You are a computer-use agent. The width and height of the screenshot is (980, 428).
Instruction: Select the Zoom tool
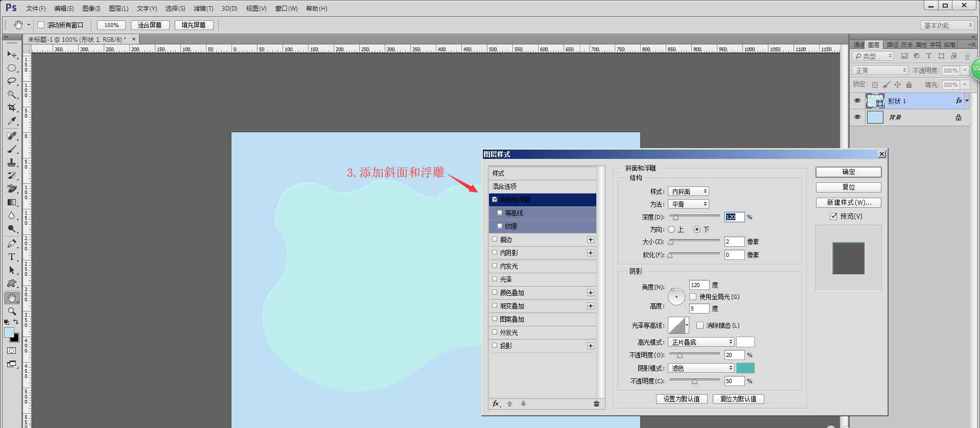[x=12, y=311]
